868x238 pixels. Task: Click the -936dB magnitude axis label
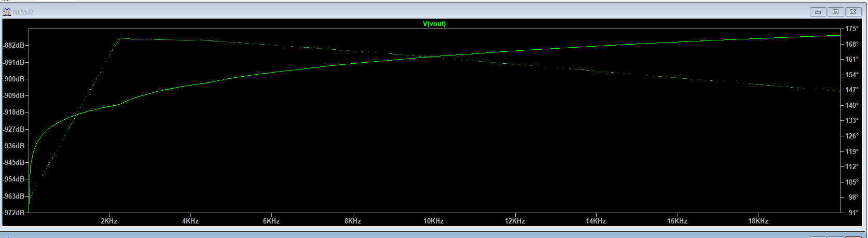[14, 146]
